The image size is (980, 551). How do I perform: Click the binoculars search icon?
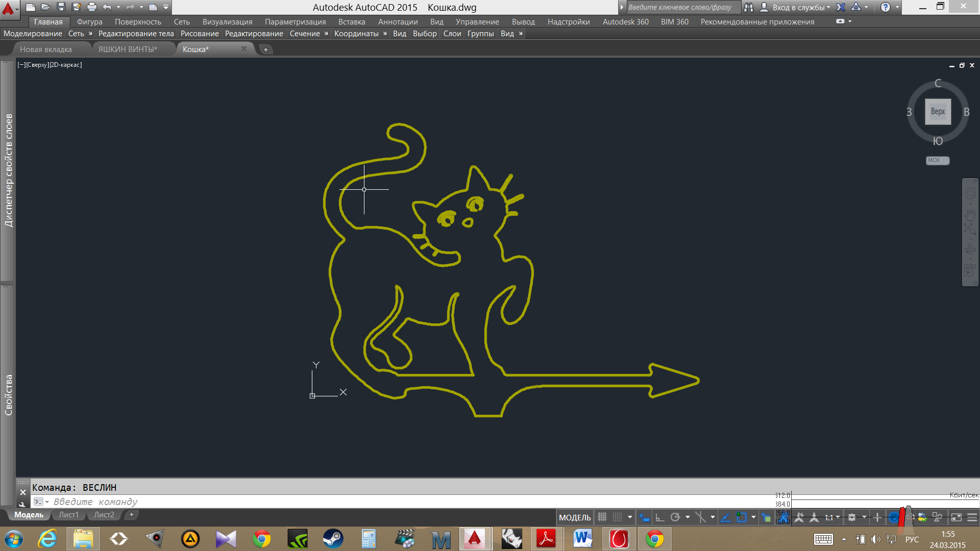749,7
